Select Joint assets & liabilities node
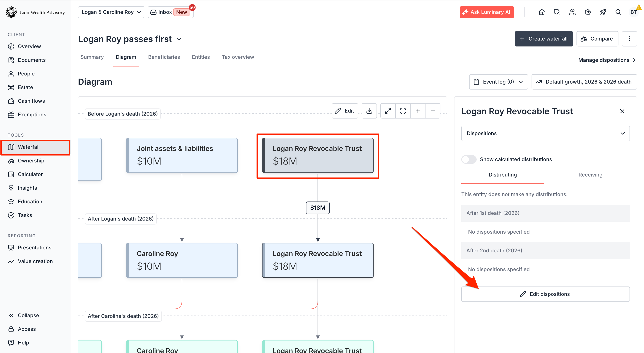The image size is (644, 353). click(x=182, y=155)
